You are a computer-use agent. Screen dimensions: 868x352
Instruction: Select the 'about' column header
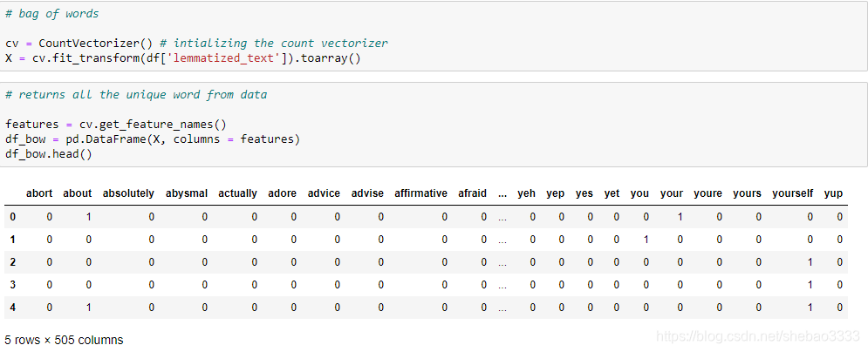point(77,193)
